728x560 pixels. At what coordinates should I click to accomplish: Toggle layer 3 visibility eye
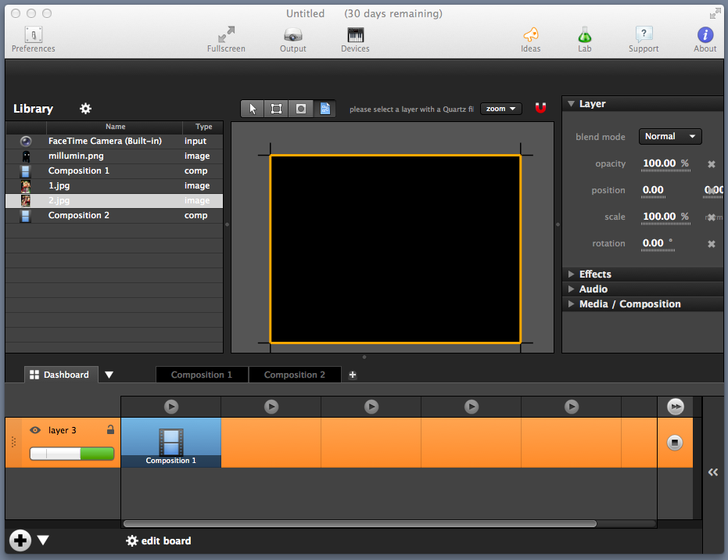click(x=35, y=430)
